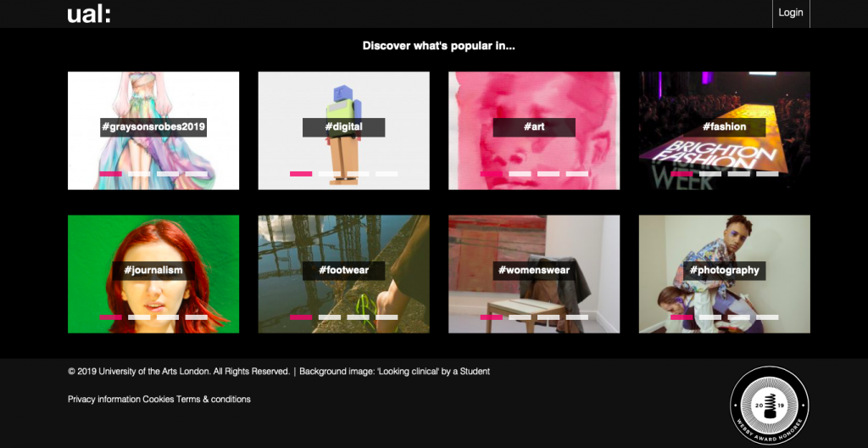This screenshot has height=448, width=868.
Task: Show third slide indicator on #footwear card
Action: tap(359, 317)
